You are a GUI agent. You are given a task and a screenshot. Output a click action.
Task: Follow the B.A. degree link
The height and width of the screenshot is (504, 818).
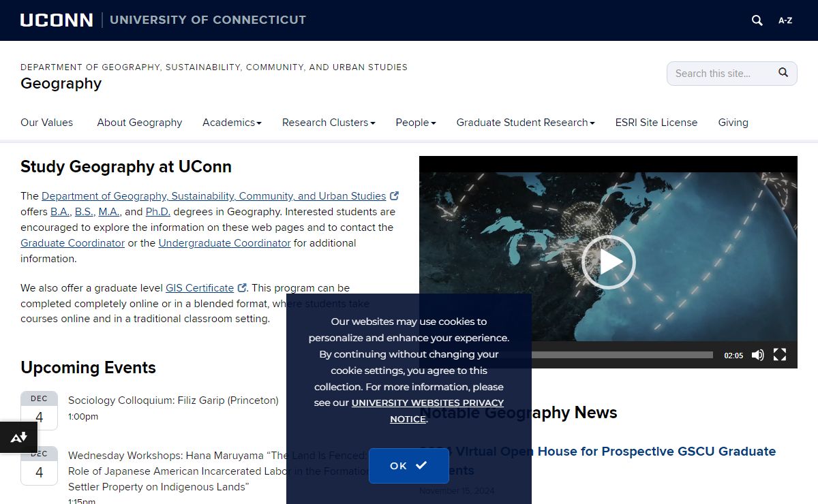(60, 212)
